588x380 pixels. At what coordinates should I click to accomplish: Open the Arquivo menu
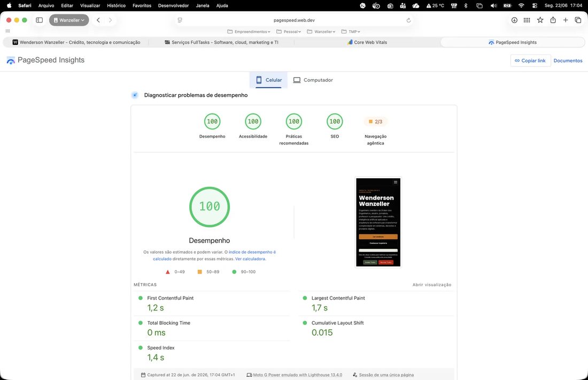pos(46,6)
